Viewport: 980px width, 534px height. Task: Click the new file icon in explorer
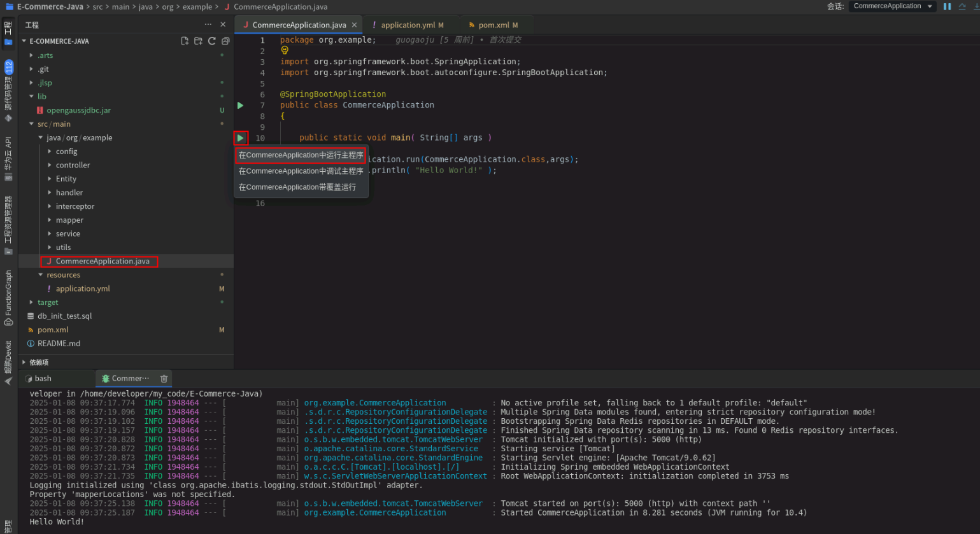(185, 41)
